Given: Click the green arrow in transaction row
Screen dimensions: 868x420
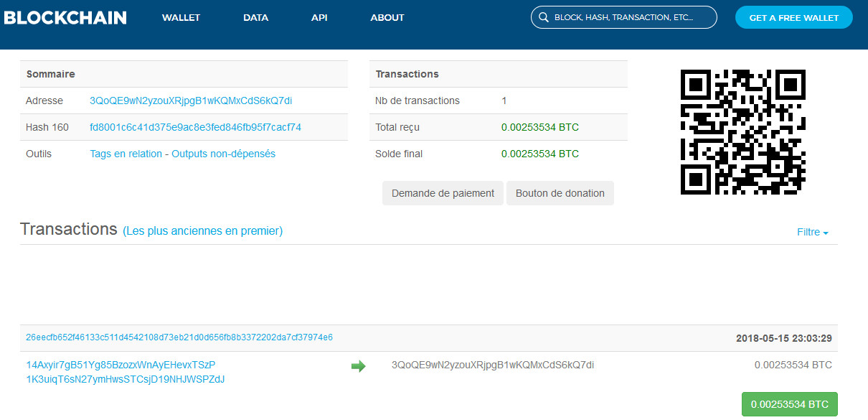Looking at the screenshot, I should pyautogui.click(x=358, y=366).
